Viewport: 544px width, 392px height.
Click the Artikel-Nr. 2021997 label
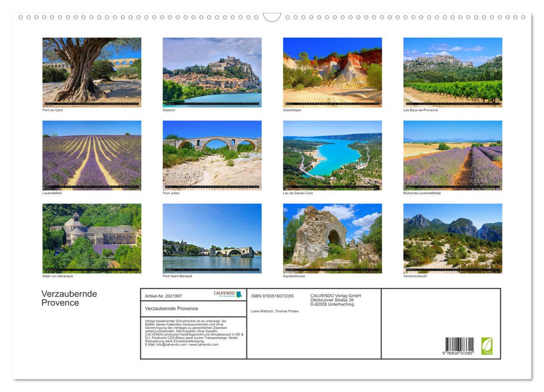coord(164,296)
